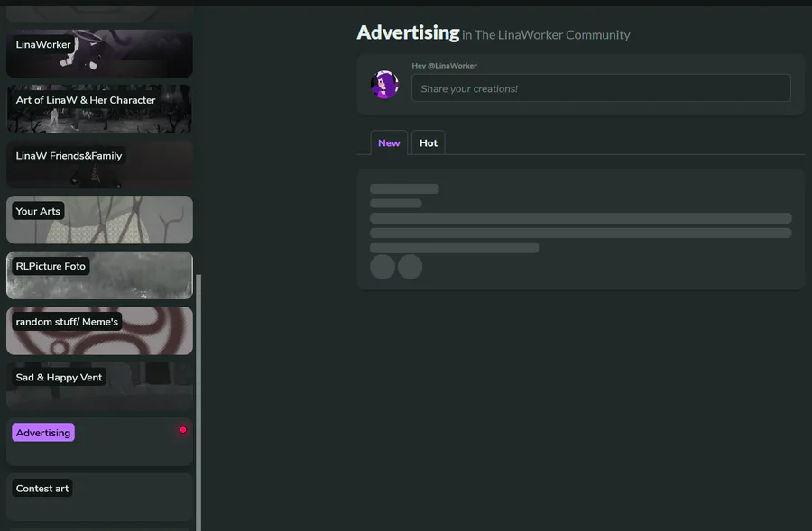Click the purple-haired user avatar
The image size is (812, 531).
click(384, 85)
